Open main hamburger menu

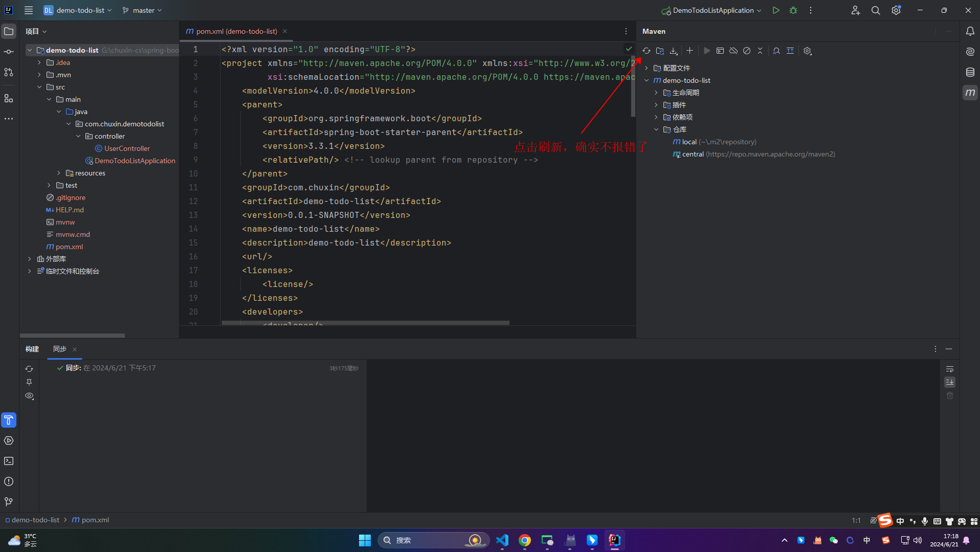pyautogui.click(x=29, y=10)
